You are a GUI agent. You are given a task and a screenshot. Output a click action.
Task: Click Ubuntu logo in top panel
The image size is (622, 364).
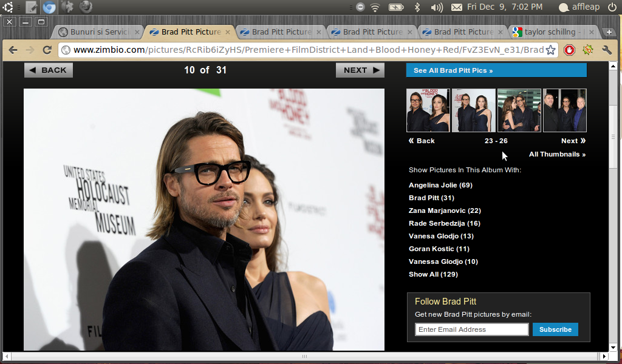pyautogui.click(x=7, y=7)
